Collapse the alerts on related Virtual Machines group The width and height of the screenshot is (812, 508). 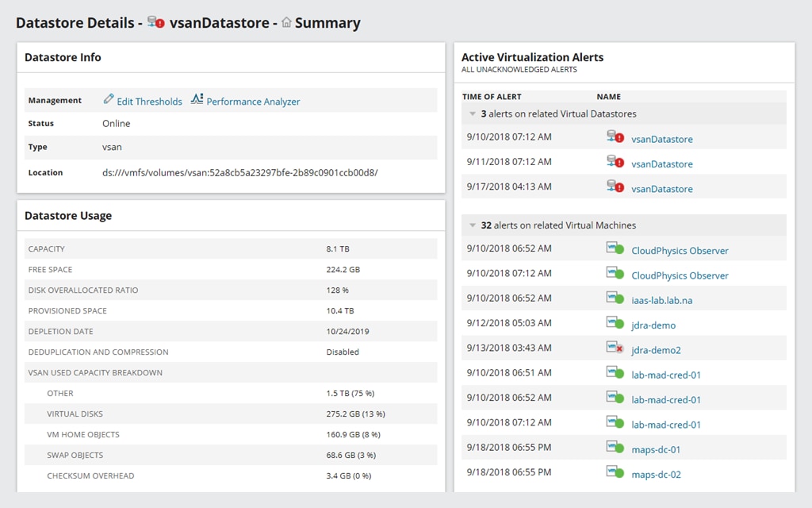471,225
